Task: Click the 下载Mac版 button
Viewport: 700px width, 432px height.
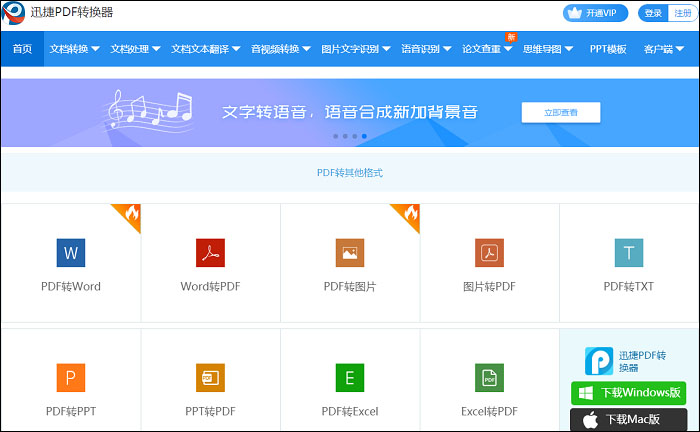Action: pyautogui.click(x=629, y=420)
